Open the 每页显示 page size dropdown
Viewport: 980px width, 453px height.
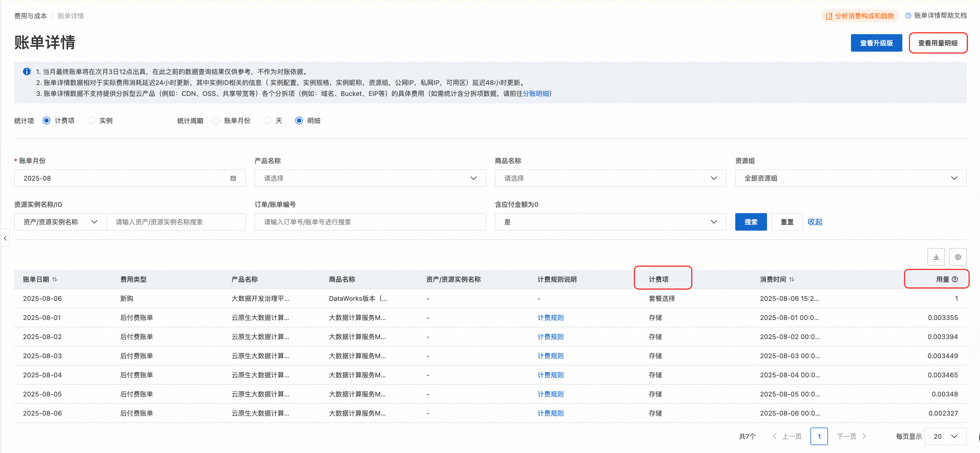pos(945,436)
